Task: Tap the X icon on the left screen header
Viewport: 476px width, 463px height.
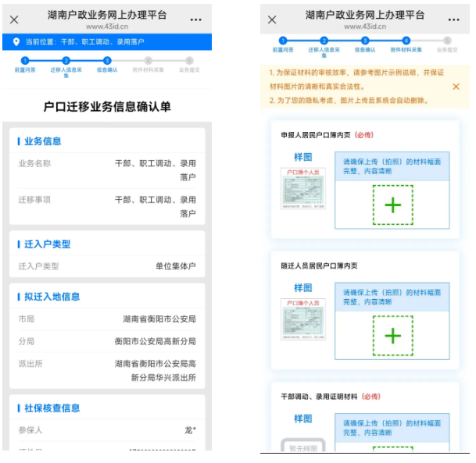Action: coord(14,20)
